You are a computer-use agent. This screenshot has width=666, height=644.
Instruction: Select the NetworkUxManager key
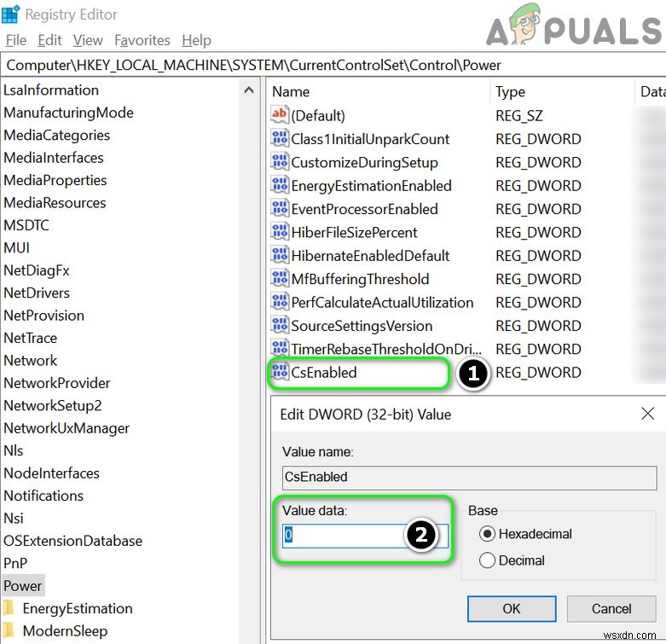pyautogui.click(x=67, y=428)
